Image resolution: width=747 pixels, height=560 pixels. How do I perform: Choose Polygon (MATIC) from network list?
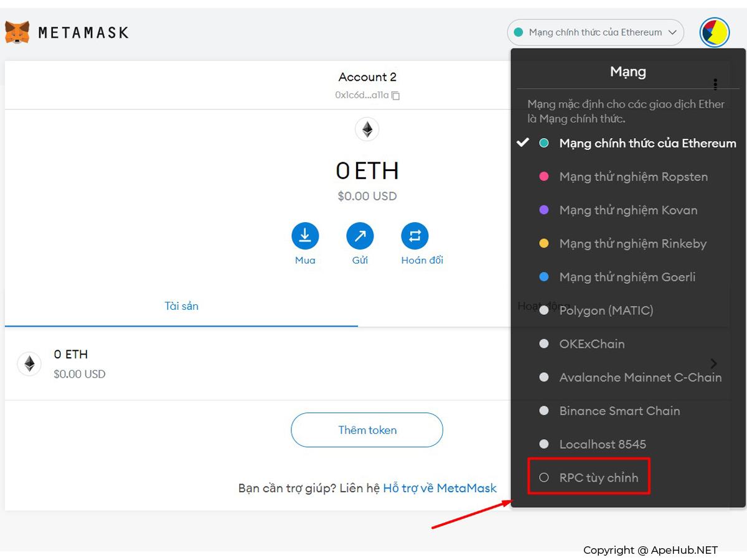606,310
